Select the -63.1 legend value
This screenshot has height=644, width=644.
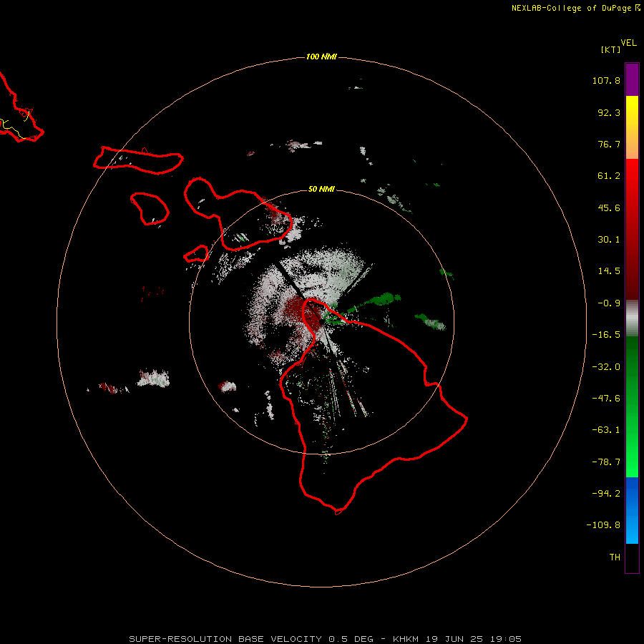point(606,430)
